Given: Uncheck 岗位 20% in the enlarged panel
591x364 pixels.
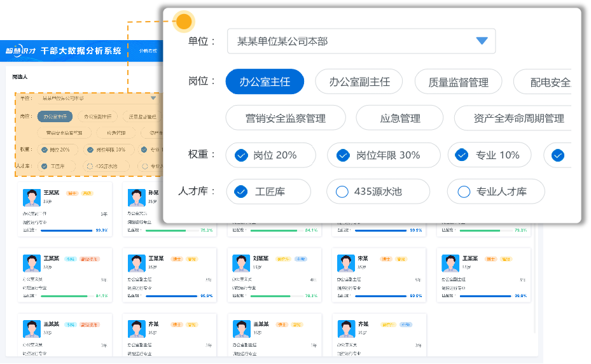Looking at the screenshot, I should pyautogui.click(x=242, y=155).
